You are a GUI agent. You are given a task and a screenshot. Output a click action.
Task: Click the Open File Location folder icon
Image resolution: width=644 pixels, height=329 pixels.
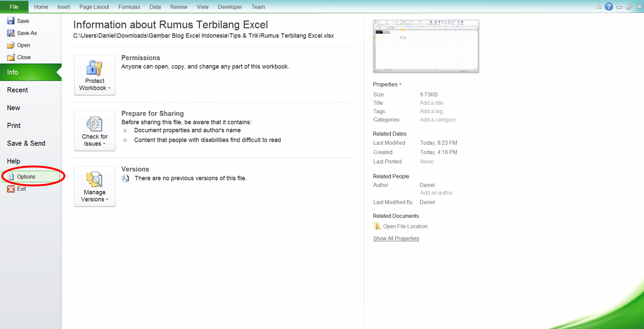[377, 226]
